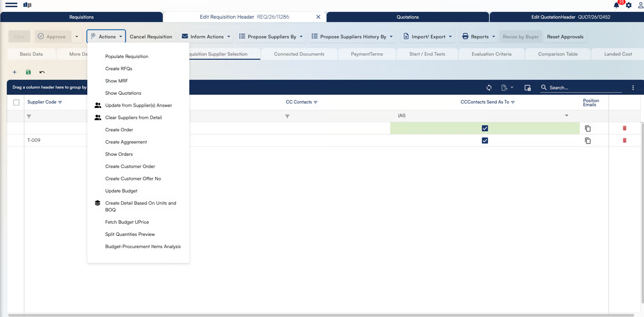
Task: Click the column chooser icon
Action: coord(527,88)
